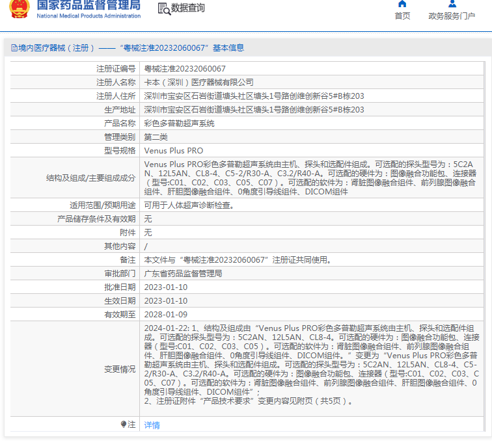Click the 生效日期 row label
492x448 pixels.
click(120, 301)
